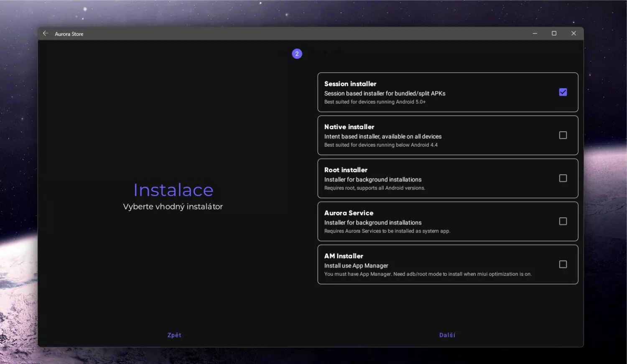The height and width of the screenshot is (364, 627).
Task: Click 'Install use App Manager' description
Action: 356,266
